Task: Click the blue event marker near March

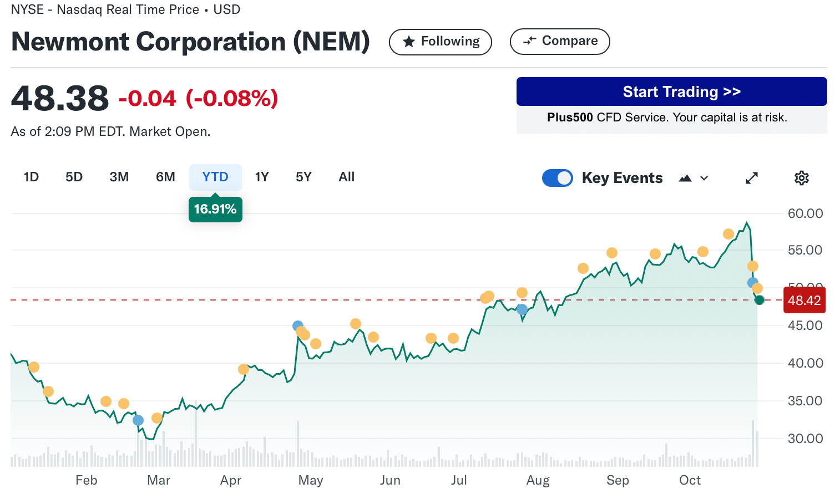Action: point(138,420)
